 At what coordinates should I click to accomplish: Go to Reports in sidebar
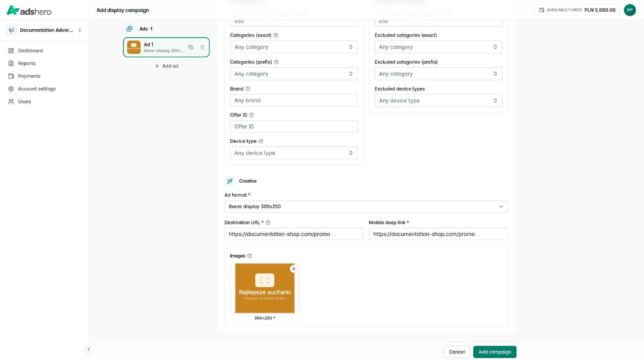click(x=27, y=63)
